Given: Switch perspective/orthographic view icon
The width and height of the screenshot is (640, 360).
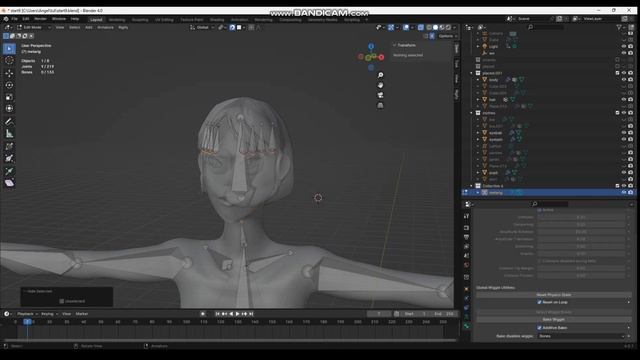Looking at the screenshot, I should pyautogui.click(x=380, y=105).
